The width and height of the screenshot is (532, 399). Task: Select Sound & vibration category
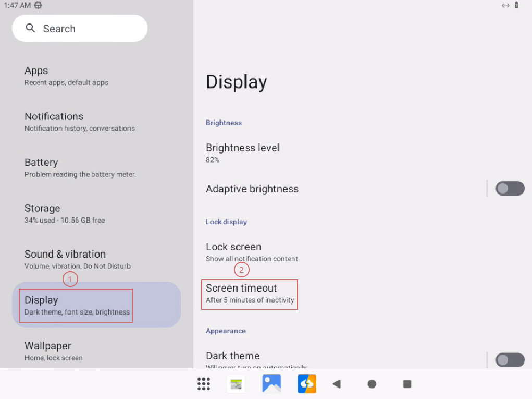77,259
